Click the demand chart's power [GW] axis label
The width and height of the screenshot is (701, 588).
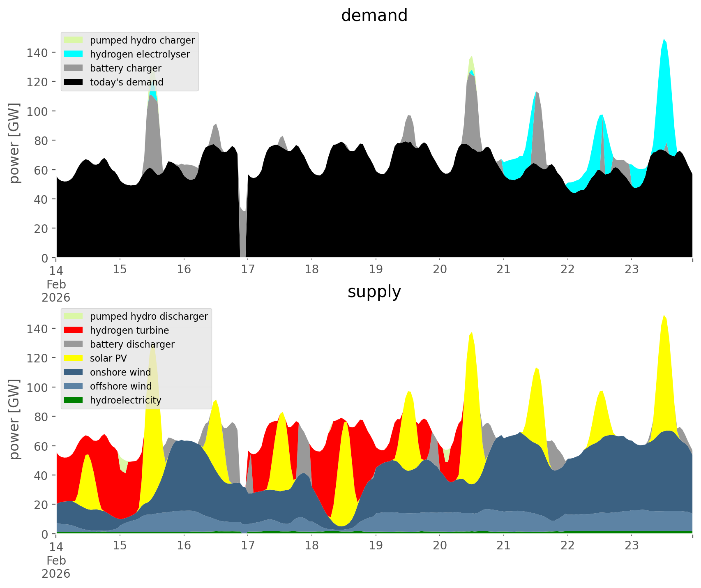(x=14, y=143)
